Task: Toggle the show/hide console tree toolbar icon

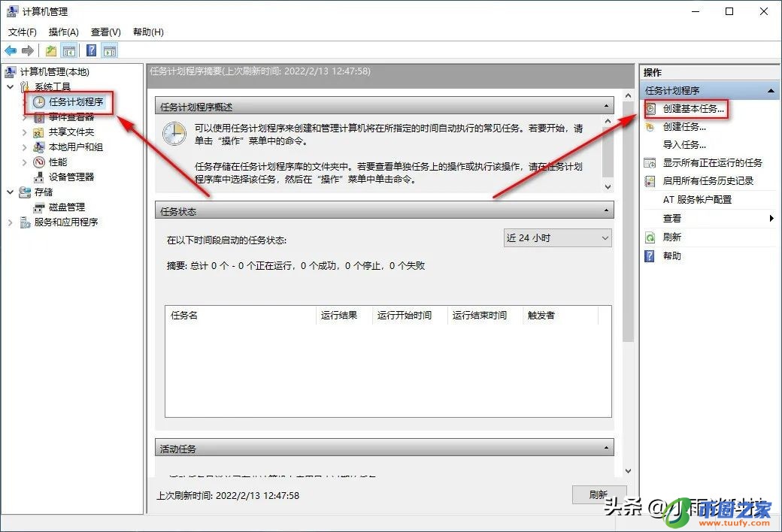Action: [68, 50]
